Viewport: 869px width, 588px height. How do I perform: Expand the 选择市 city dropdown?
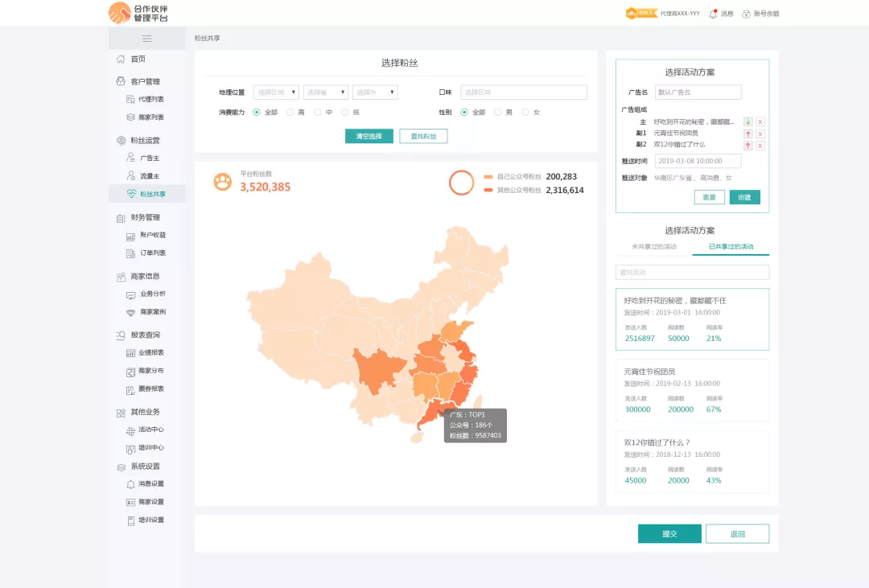[375, 93]
